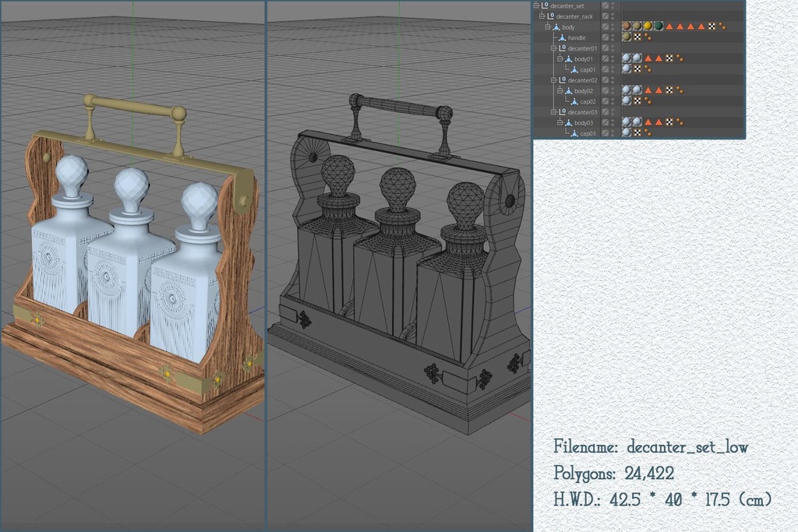Image resolution: width=798 pixels, height=532 pixels.
Task: Collapse the decanter_rack group
Action: tap(542, 16)
